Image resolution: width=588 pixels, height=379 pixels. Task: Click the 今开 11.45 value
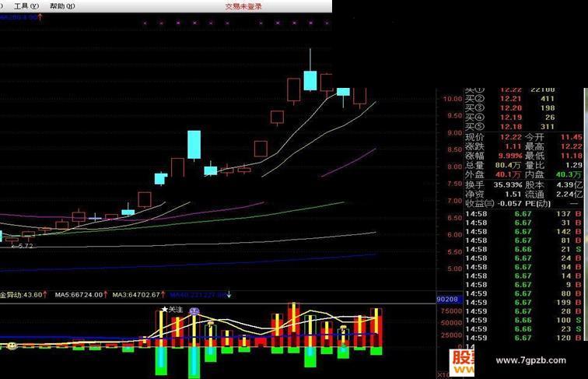572,137
